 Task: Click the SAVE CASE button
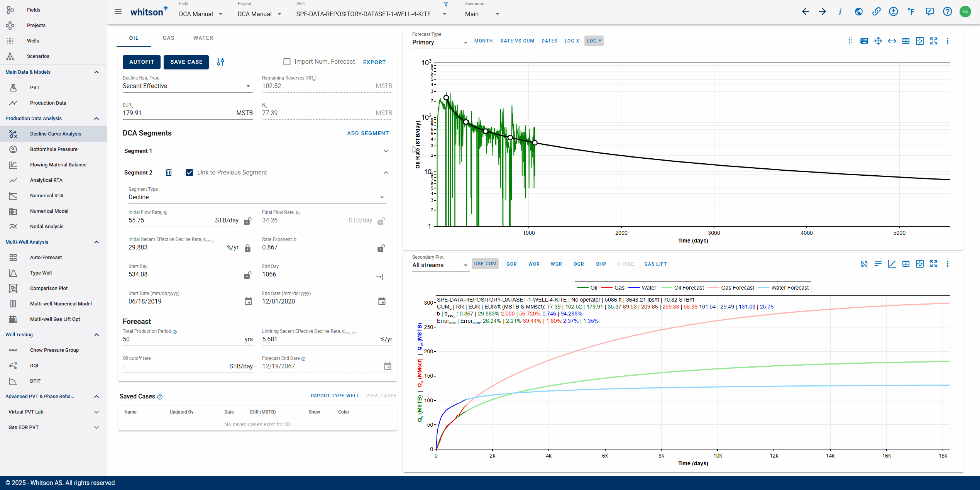coord(186,62)
